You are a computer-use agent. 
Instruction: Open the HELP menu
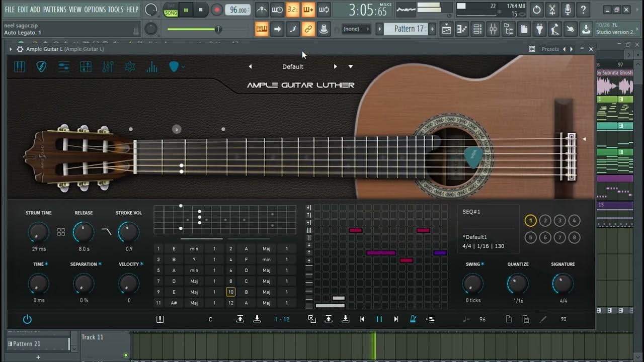tap(132, 10)
